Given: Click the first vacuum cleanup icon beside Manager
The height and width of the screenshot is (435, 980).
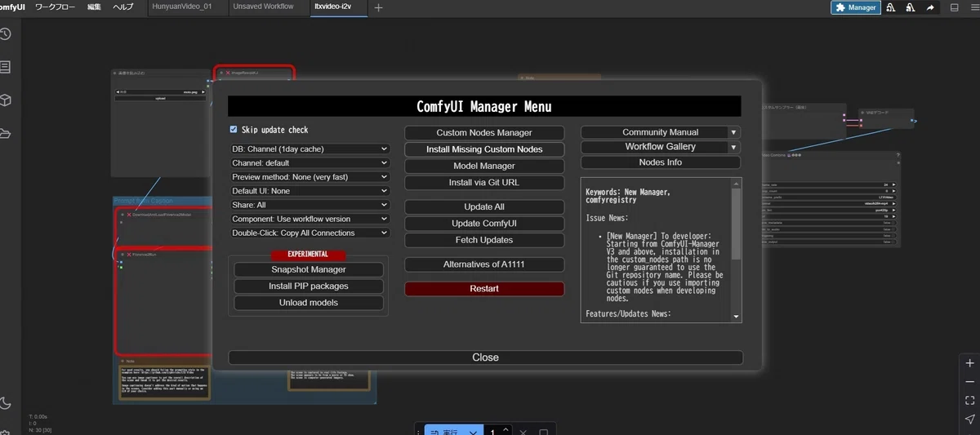Looking at the screenshot, I should tap(890, 7).
